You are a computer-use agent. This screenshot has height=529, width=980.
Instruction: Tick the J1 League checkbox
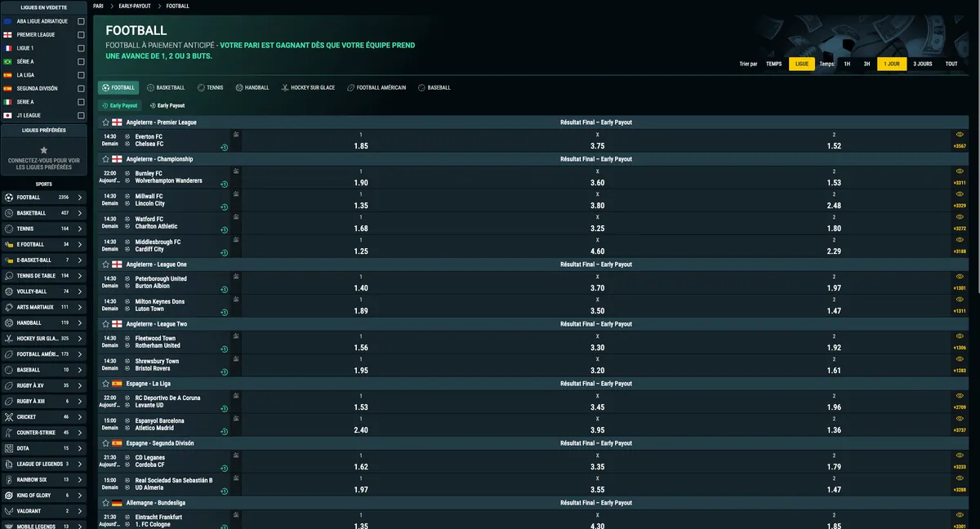click(80, 115)
